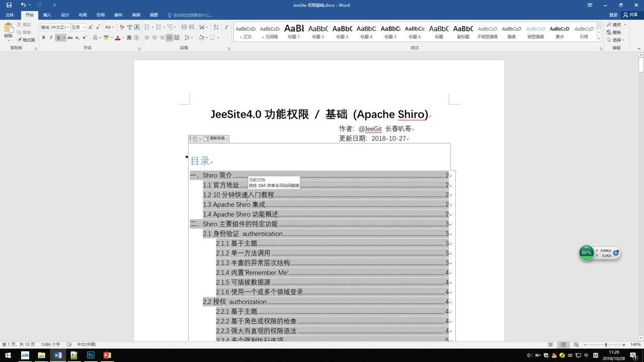644x362 pixels.
Task: Toggle Italic formatting
Action: [51, 38]
